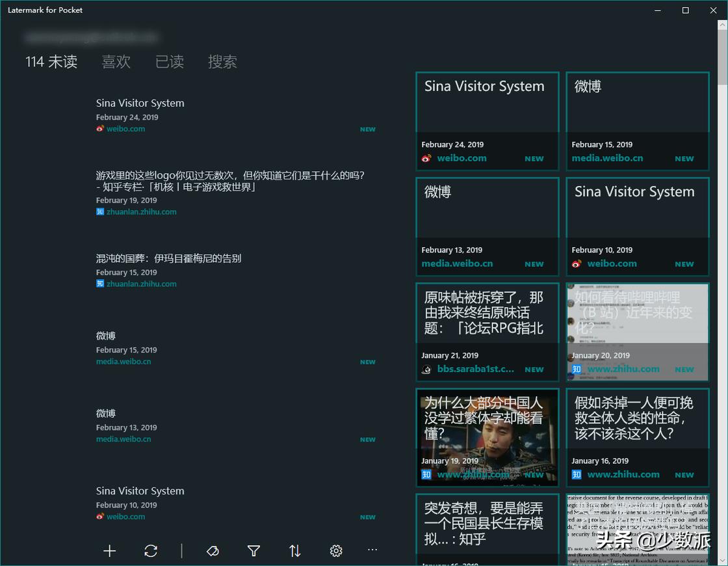Sync articles using the refresh icon
This screenshot has width=728, height=566.
click(x=151, y=550)
